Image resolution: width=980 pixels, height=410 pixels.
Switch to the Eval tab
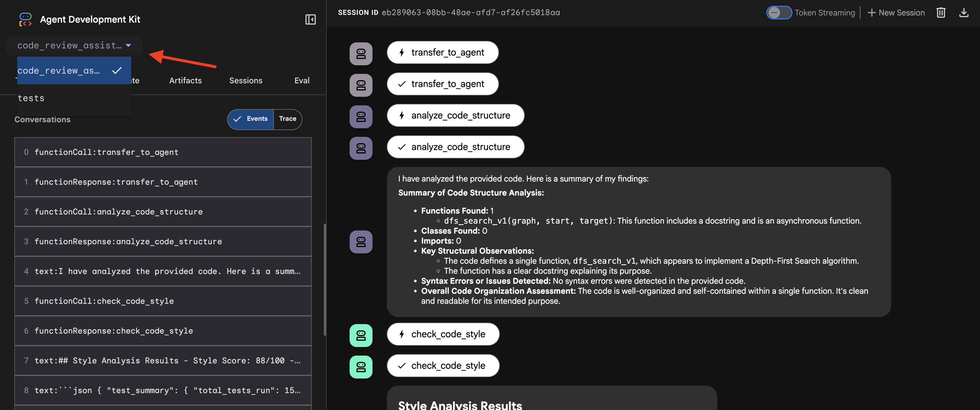click(x=302, y=80)
